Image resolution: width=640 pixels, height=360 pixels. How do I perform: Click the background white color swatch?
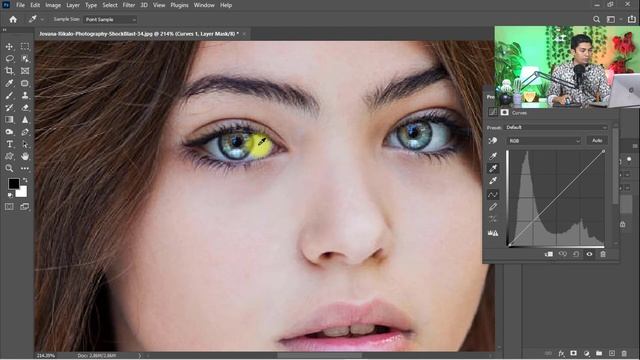(22, 193)
